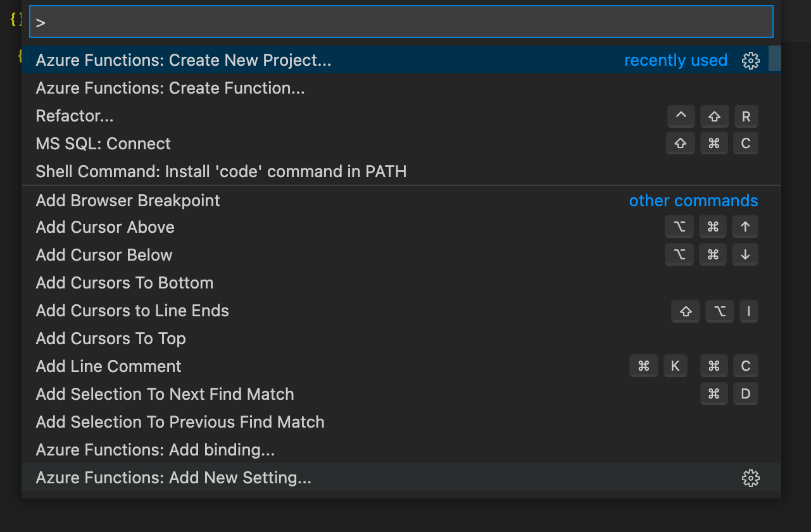Run MS SQL: Connect command
This screenshot has width=811, height=532.
103,144
